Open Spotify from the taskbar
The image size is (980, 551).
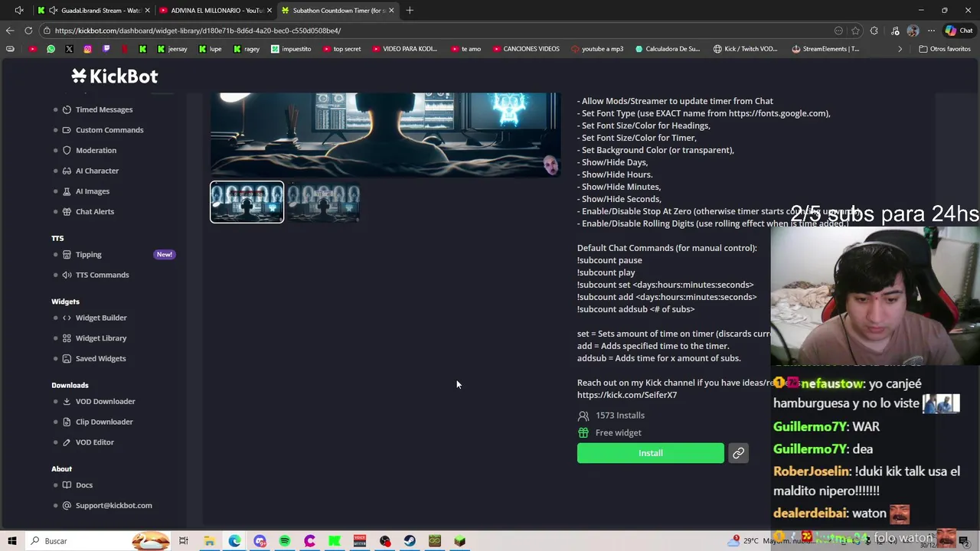pos(284,541)
